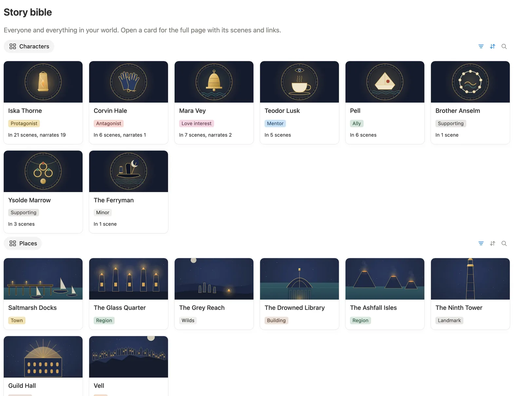Click Pell paper boat cover image
The image size is (532, 396).
[385, 82]
